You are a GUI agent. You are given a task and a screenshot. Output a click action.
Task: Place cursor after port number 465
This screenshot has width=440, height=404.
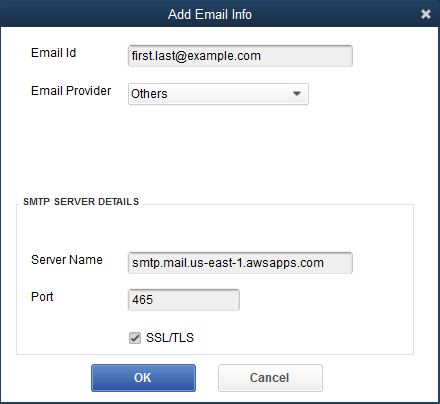[154, 300]
